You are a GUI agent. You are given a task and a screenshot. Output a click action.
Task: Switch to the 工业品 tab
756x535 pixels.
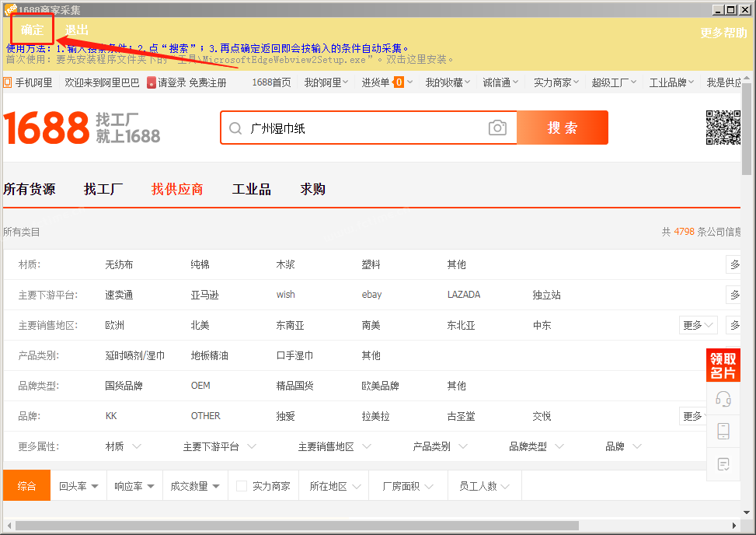pos(251,189)
